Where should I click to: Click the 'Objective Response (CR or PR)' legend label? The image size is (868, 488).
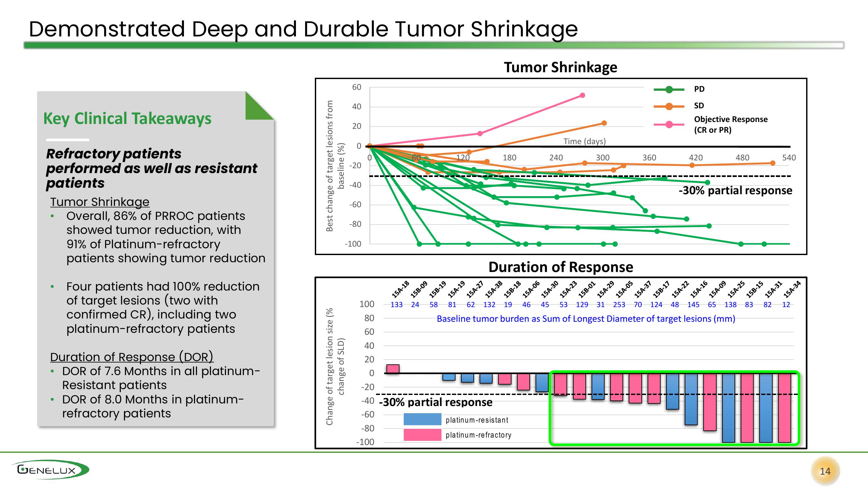tap(731, 124)
